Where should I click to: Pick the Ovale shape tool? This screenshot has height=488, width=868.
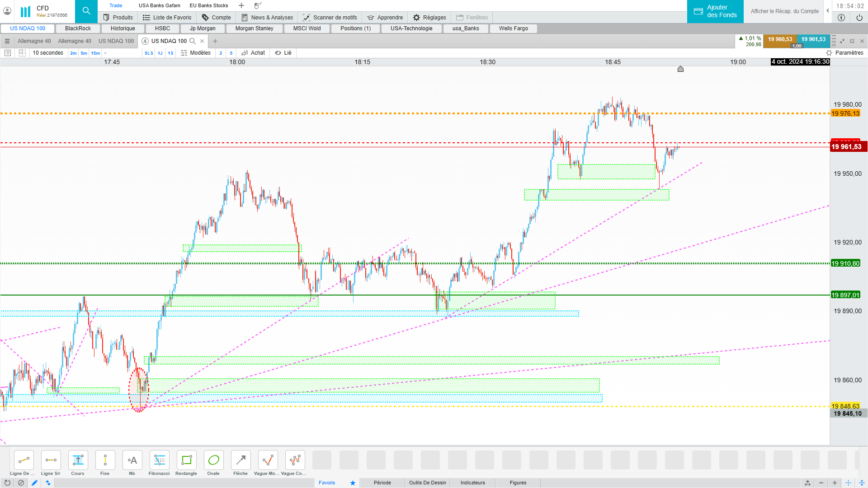click(x=213, y=460)
